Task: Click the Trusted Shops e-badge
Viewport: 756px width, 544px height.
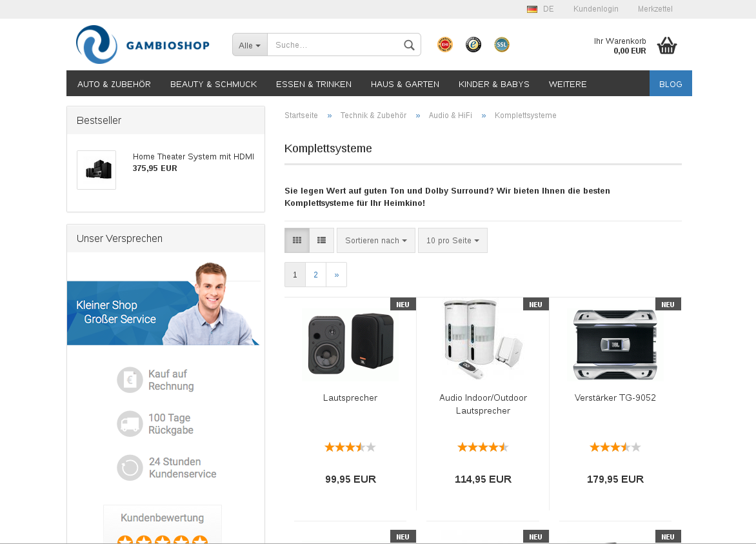Action: [x=473, y=45]
